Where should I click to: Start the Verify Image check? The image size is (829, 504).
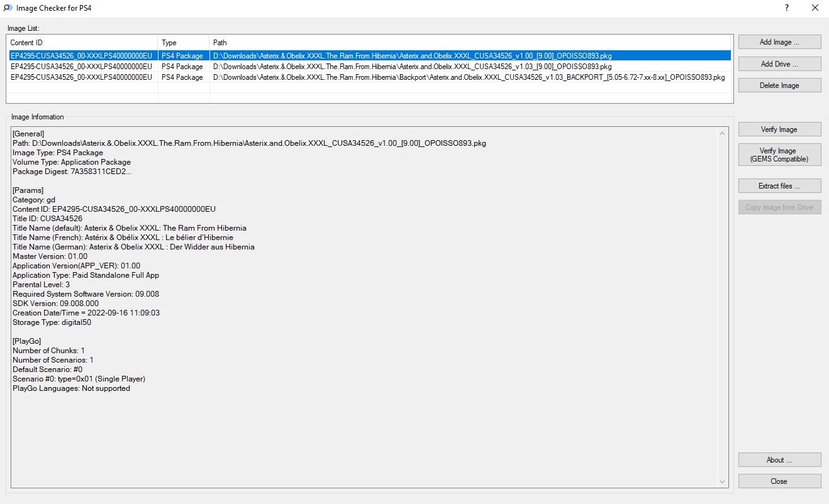pos(779,129)
